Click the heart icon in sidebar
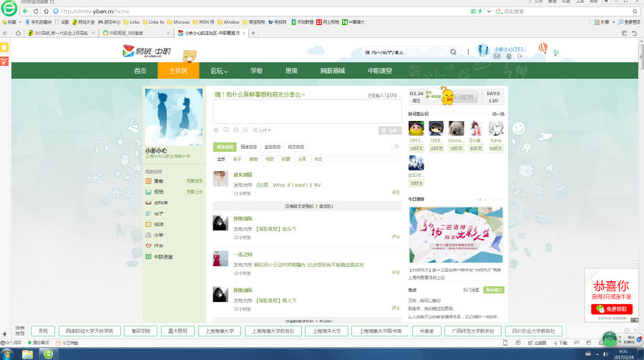Image resolution: width=644 pixels, height=360 pixels. click(148, 245)
